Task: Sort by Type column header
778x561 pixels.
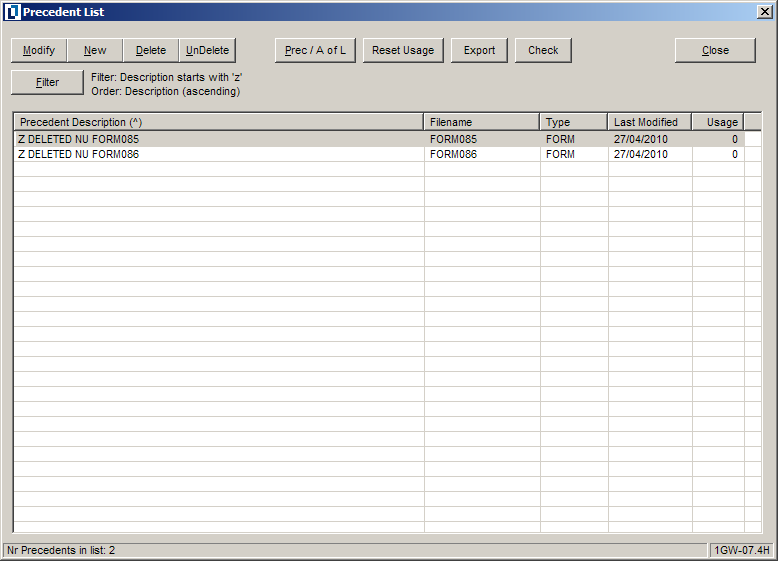Action: [574, 122]
